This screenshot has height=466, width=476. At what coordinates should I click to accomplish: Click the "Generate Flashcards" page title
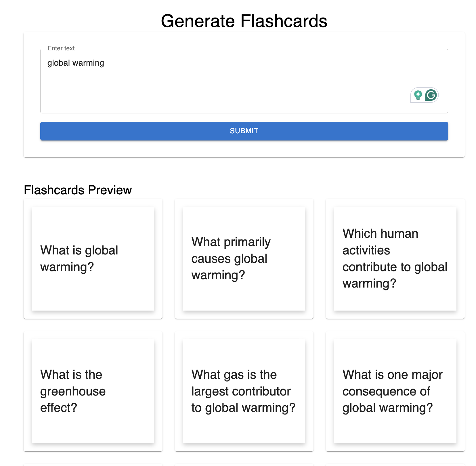[244, 21]
